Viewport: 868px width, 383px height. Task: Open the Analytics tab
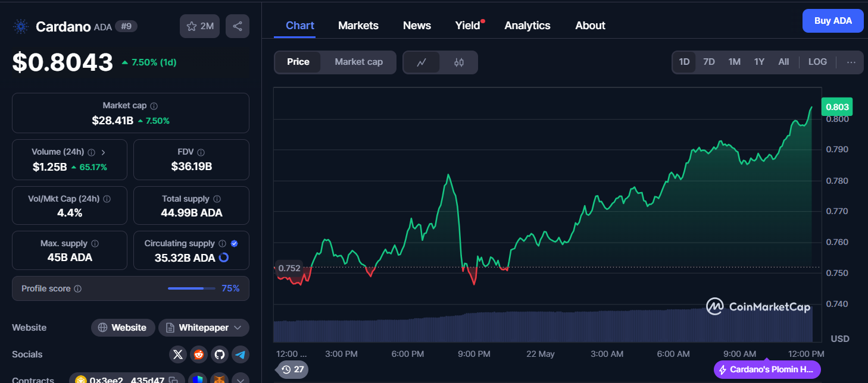pyautogui.click(x=527, y=26)
